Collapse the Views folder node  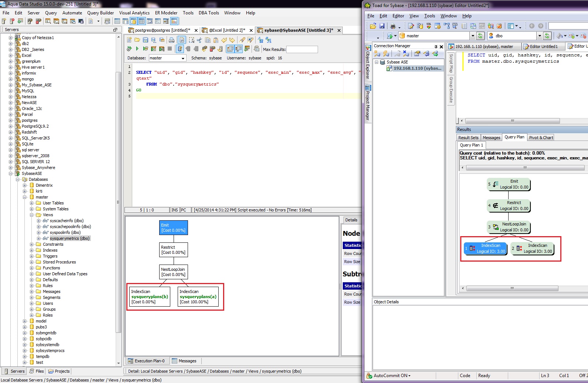point(32,215)
